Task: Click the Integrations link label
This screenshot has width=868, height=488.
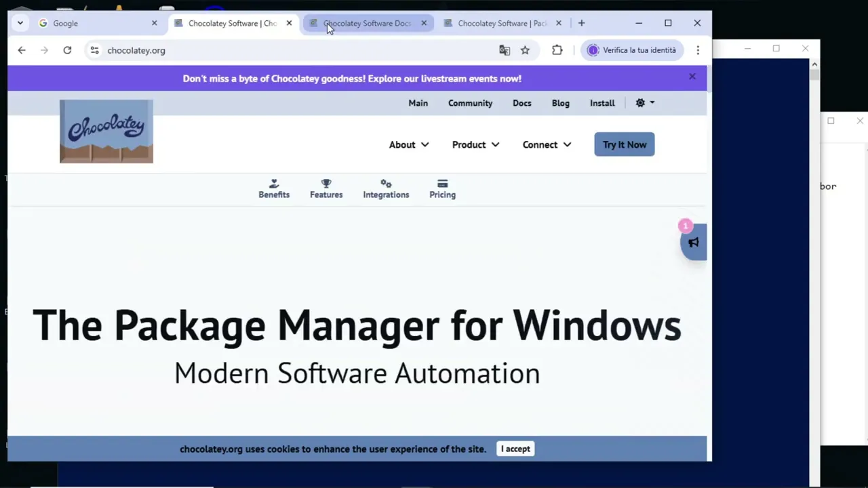Action: click(x=386, y=195)
